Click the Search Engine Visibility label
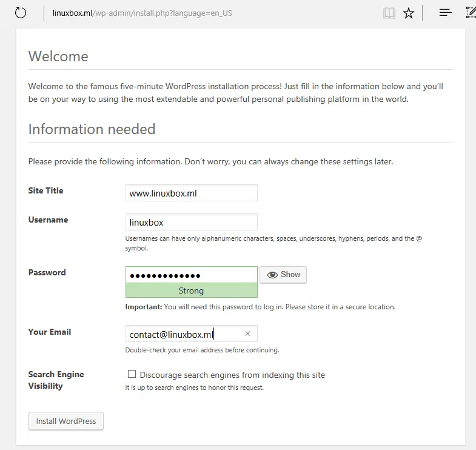Image resolution: width=476 pixels, height=450 pixels. [56, 380]
